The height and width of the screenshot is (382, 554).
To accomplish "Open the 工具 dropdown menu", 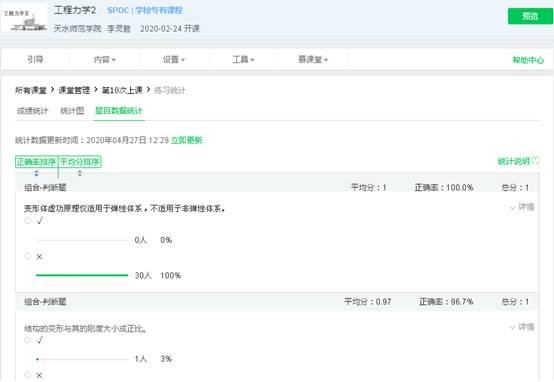I will (x=243, y=59).
